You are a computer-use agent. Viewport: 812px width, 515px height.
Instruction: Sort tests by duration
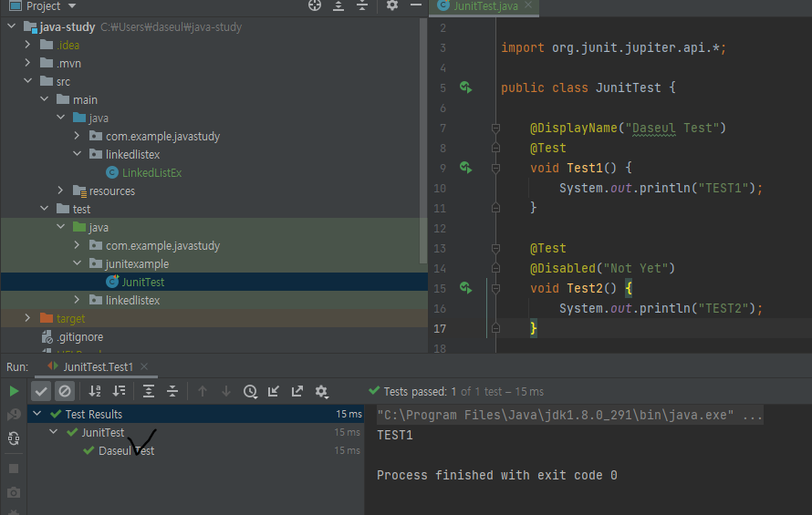tap(120, 391)
